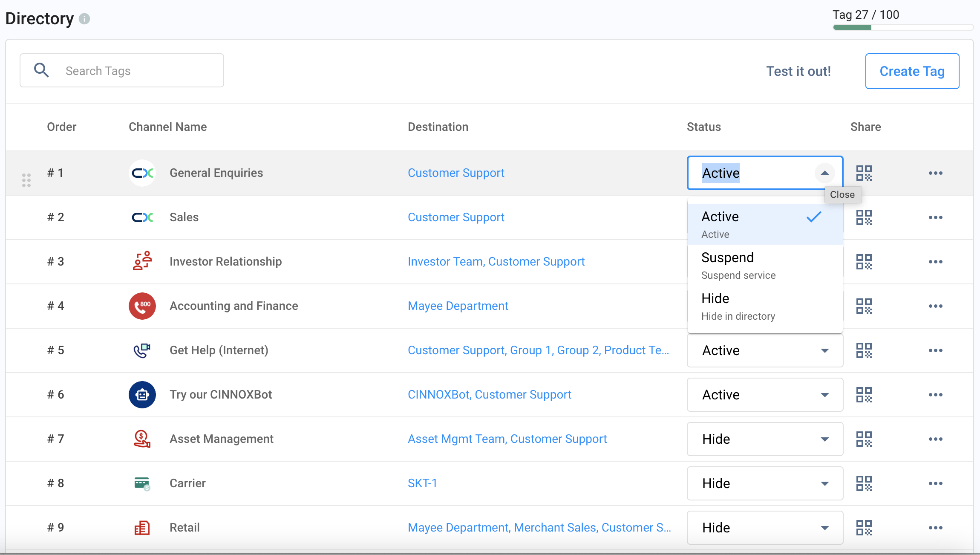The height and width of the screenshot is (555, 980).
Task: Open Mayee Department destination link
Action: click(458, 306)
